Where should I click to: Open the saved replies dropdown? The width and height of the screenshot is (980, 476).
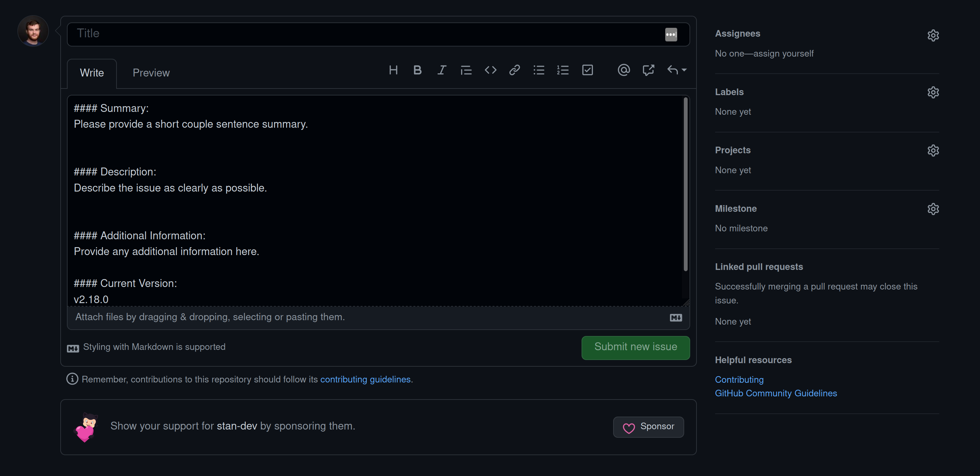pos(676,70)
